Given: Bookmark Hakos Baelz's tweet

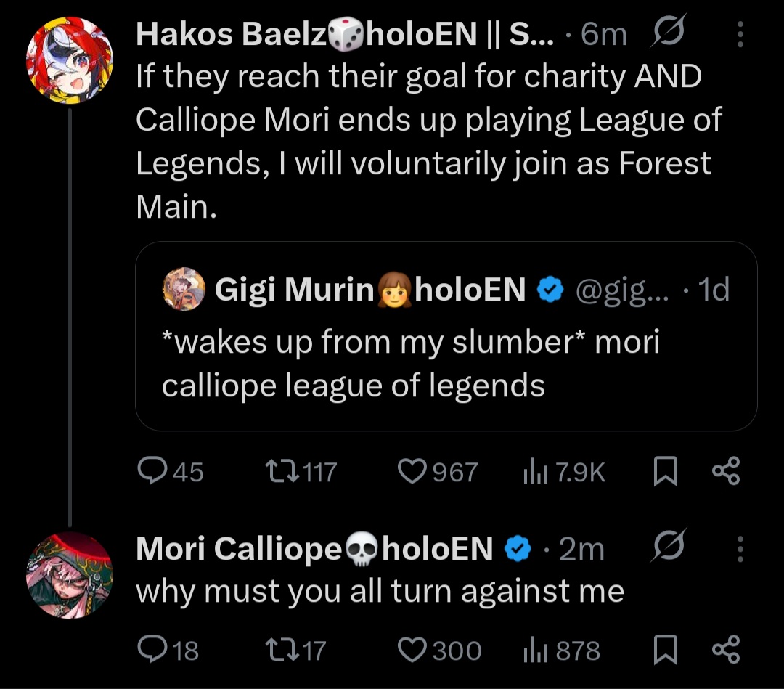Looking at the screenshot, I should 665,473.
